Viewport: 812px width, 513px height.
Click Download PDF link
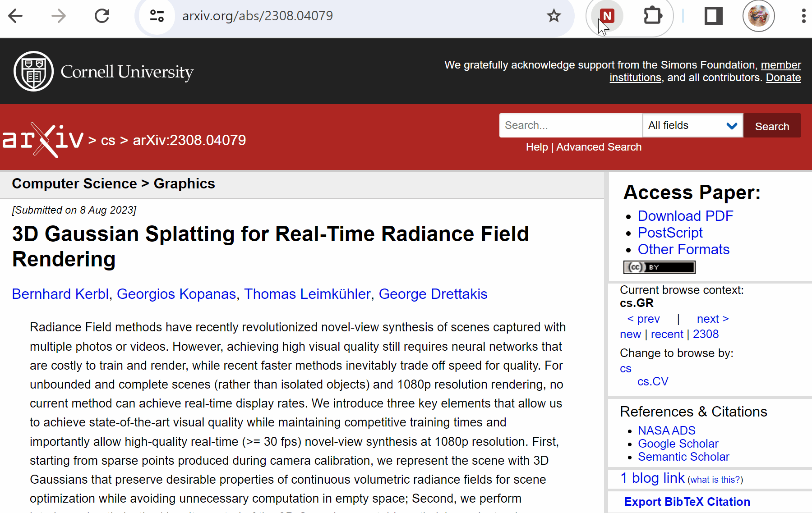685,216
